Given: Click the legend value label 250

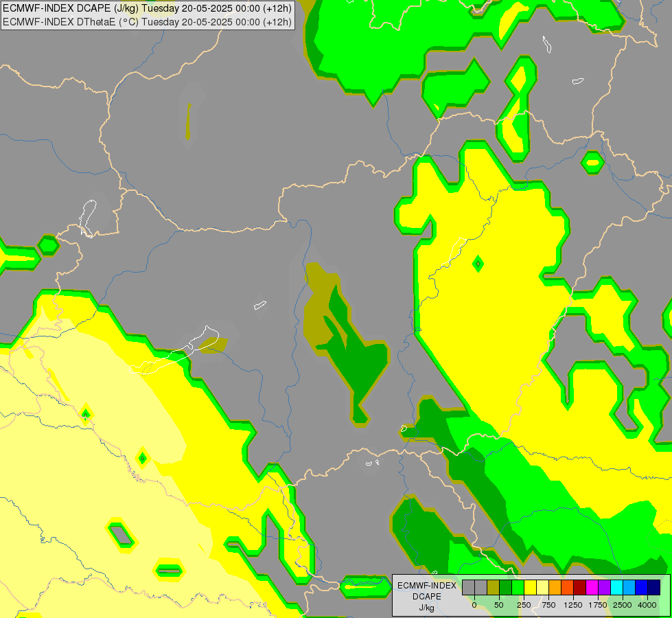Looking at the screenshot, I should pos(524,605).
